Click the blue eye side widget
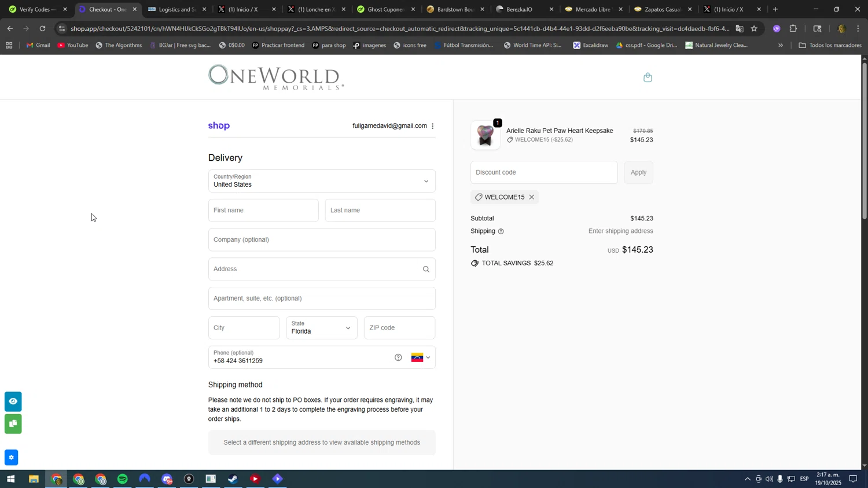Viewport: 868px width, 488px height. (13, 401)
